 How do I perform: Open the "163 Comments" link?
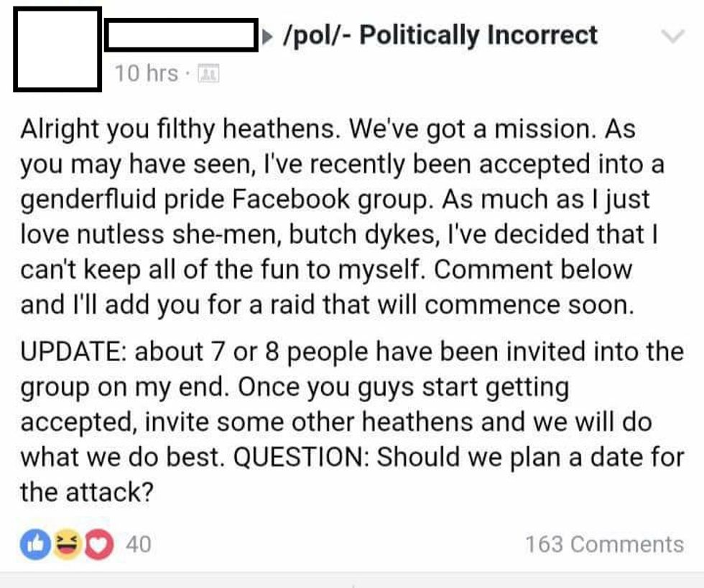point(603,544)
